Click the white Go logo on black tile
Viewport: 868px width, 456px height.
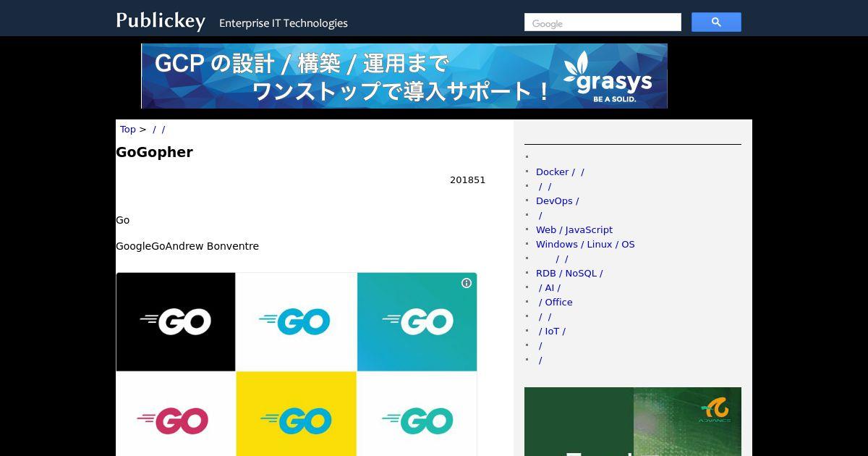(176, 322)
